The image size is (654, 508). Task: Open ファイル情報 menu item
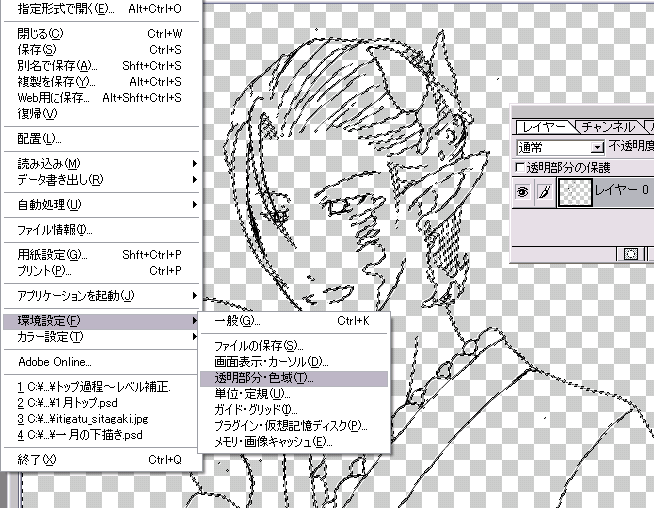pyautogui.click(x=102, y=230)
